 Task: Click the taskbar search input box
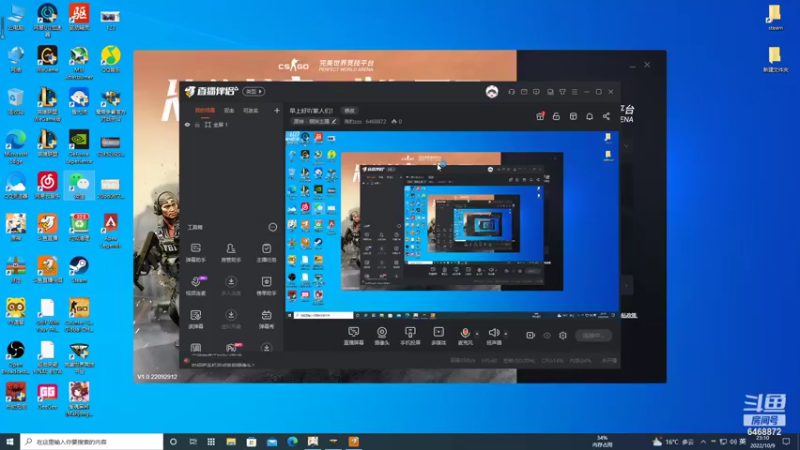click(92, 441)
